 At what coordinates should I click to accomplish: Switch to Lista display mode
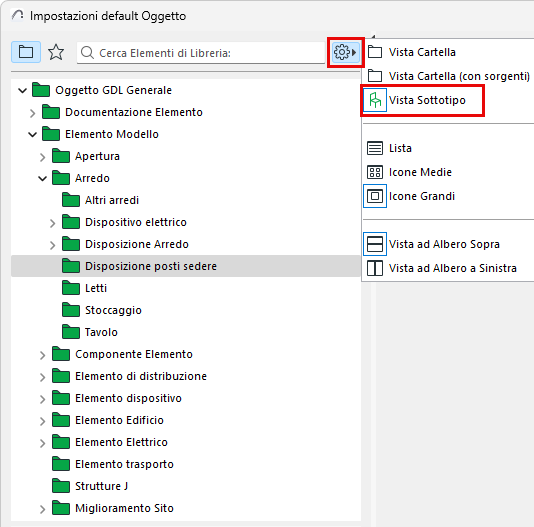pos(400,148)
